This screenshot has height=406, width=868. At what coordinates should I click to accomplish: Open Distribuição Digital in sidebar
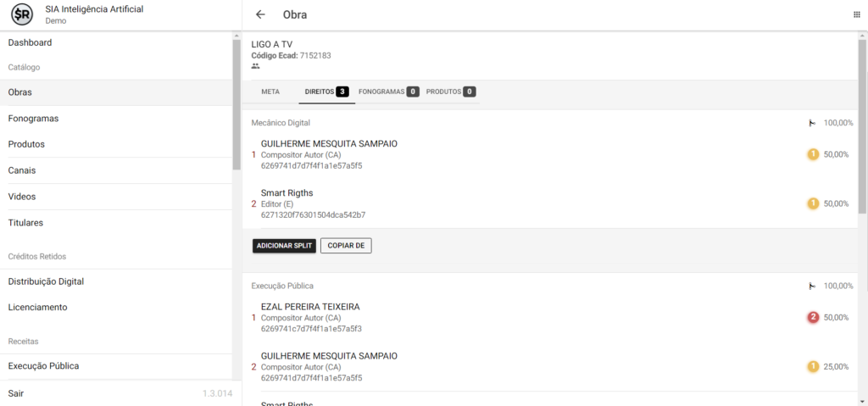[x=46, y=281]
